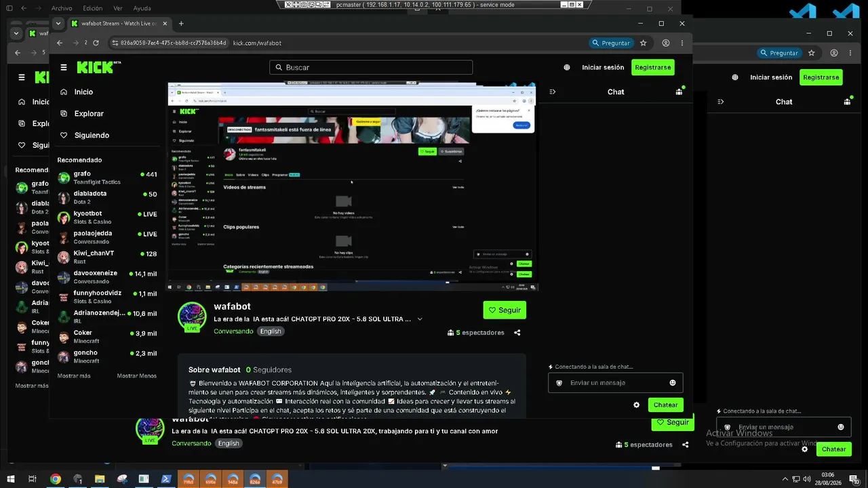Click the English language tag under wafabot

(x=271, y=331)
